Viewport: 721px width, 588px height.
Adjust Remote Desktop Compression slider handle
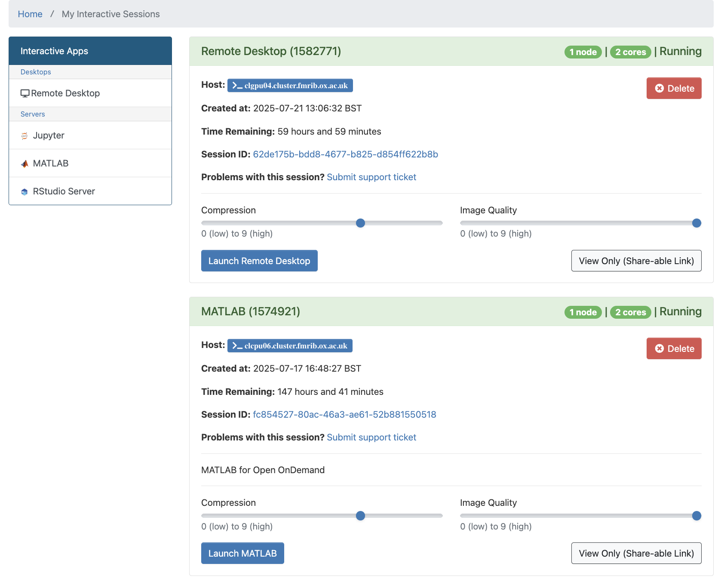(361, 223)
